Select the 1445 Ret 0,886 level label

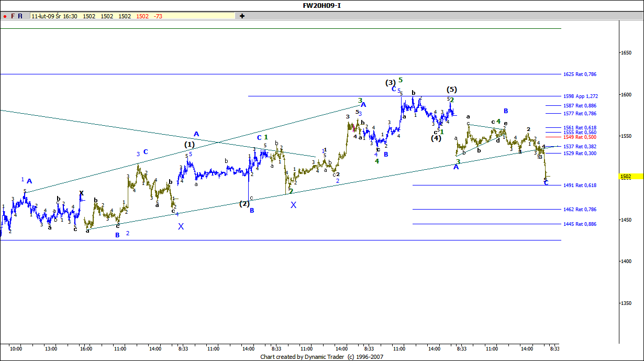click(x=580, y=224)
